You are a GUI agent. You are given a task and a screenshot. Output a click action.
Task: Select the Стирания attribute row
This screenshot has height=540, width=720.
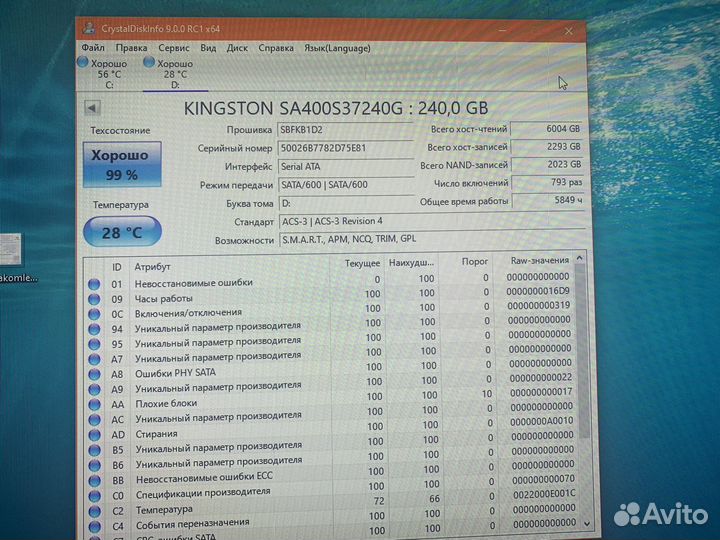[332, 430]
